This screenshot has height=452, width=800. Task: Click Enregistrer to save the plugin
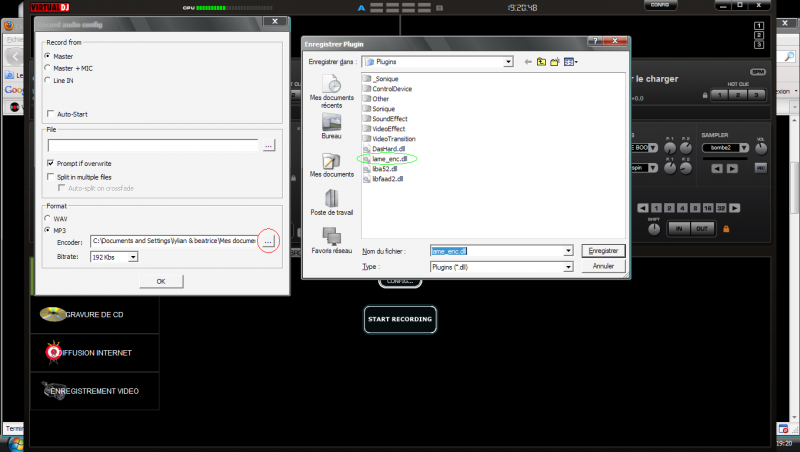tap(603, 251)
